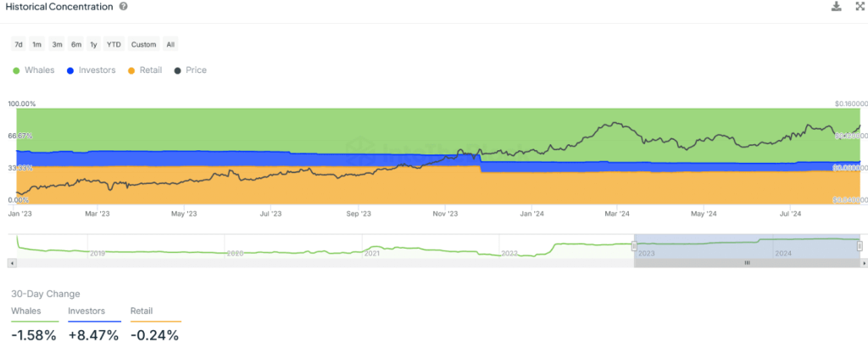Click the right handle of range navigator

point(860,245)
